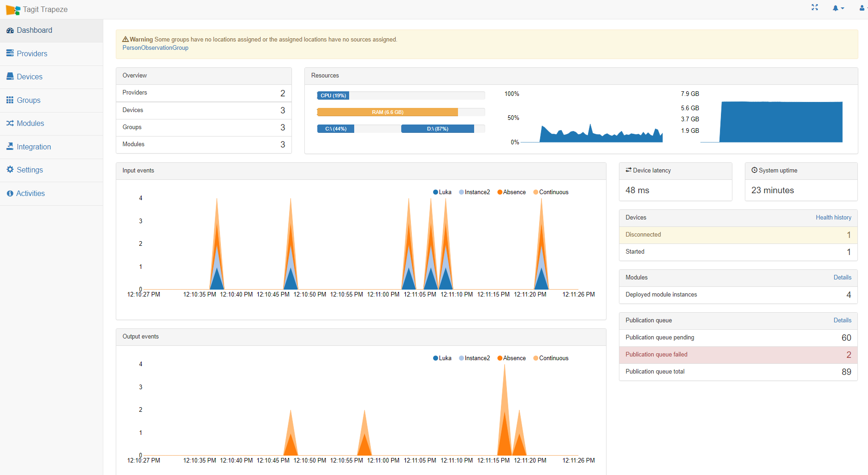Toggle Absence series in Output events legend
The image size is (868, 475).
[x=511, y=358]
